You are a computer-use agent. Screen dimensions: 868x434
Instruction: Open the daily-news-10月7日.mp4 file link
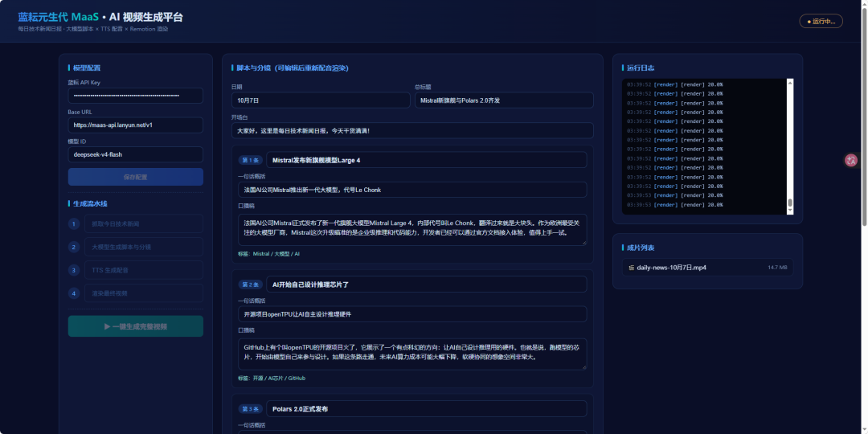(x=671, y=268)
